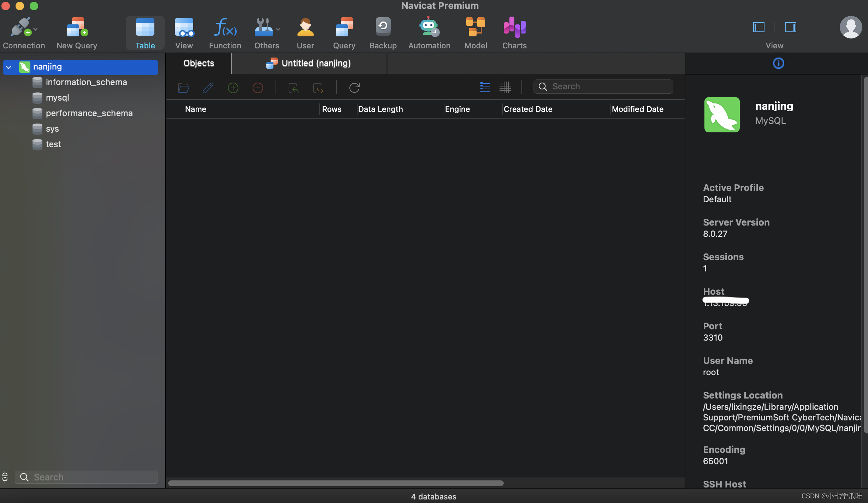Viewport: 868px width, 503px height.
Task: Switch to the Objects tab
Action: (199, 63)
